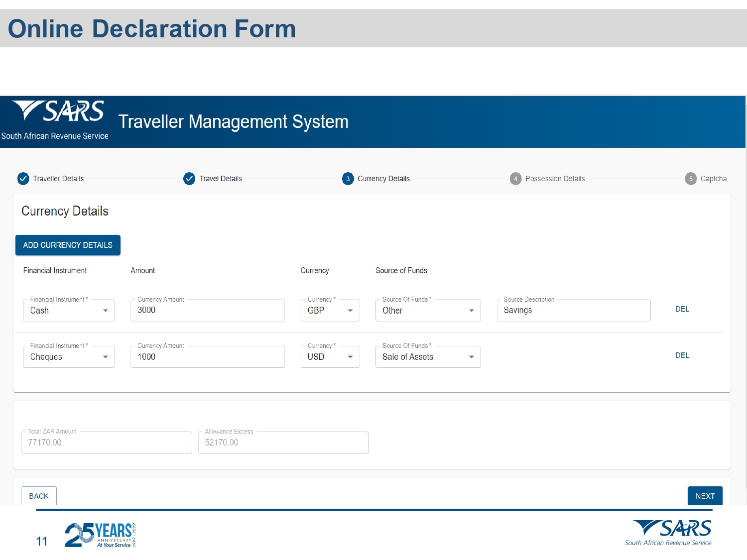This screenshot has height=560, width=747.
Task: Expand the Currency dropdown set to USD
Action: (x=330, y=357)
